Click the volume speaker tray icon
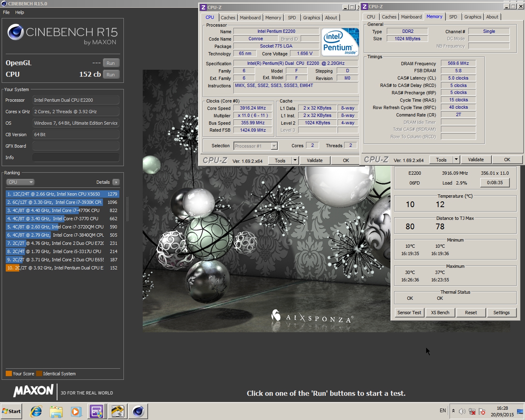The image size is (525, 420). pyautogui.click(x=462, y=411)
